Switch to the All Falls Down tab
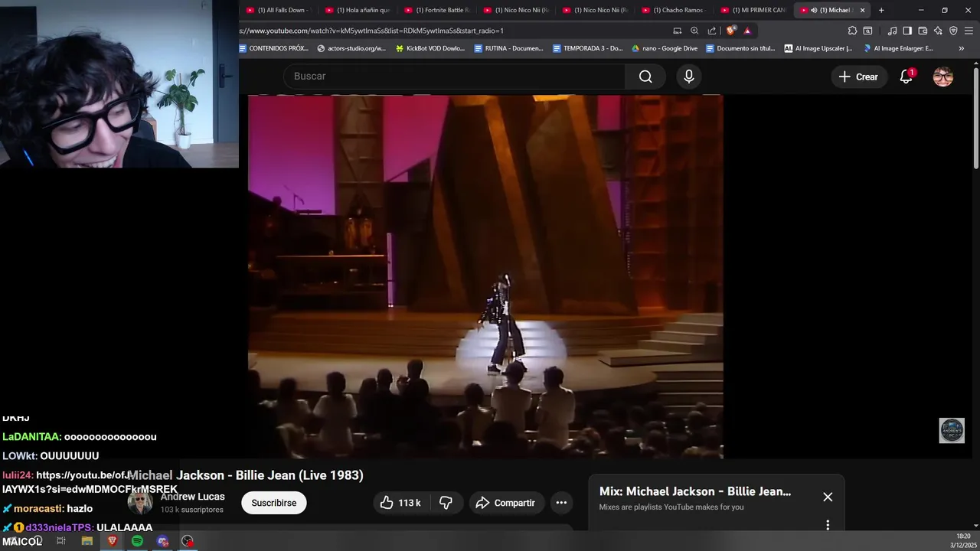Image resolution: width=980 pixels, height=551 pixels. pos(278,10)
